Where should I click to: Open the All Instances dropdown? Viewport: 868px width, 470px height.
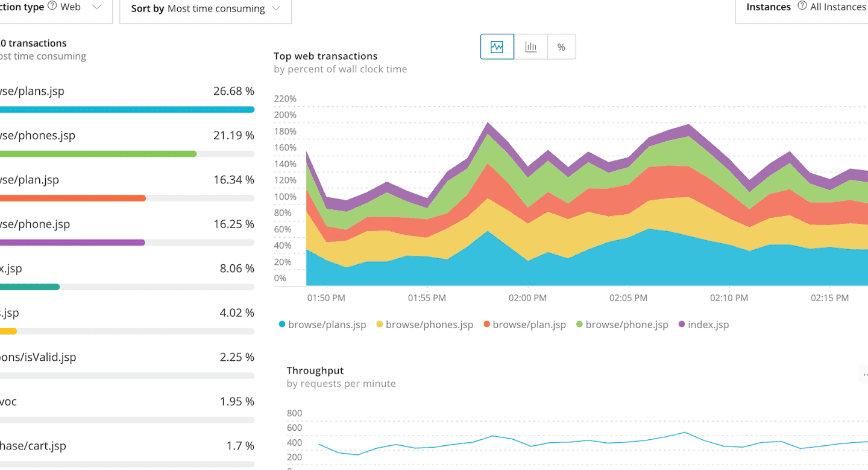click(837, 7)
